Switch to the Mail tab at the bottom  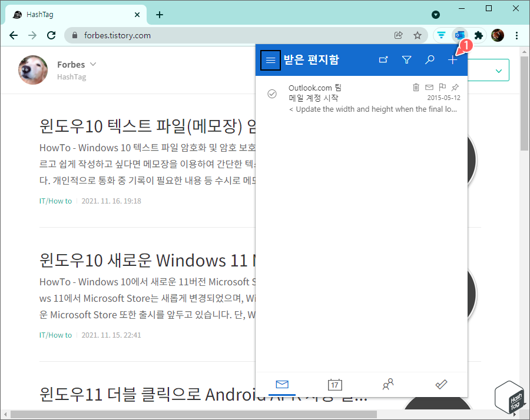pyautogui.click(x=282, y=385)
